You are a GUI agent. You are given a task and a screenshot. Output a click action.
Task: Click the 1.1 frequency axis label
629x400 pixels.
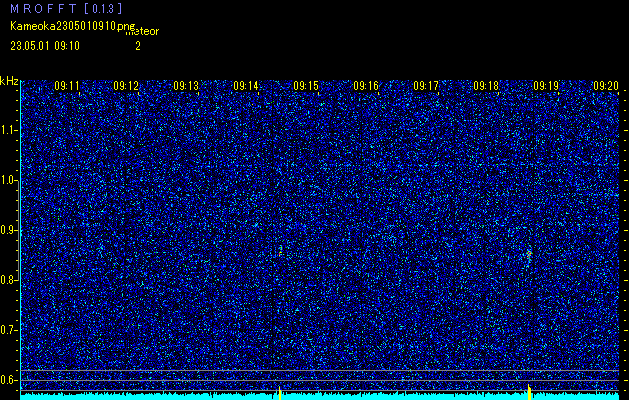[8, 130]
